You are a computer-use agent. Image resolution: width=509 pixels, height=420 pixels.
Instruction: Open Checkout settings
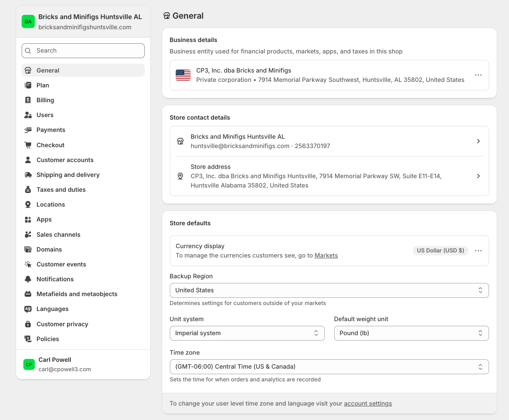tap(83, 145)
